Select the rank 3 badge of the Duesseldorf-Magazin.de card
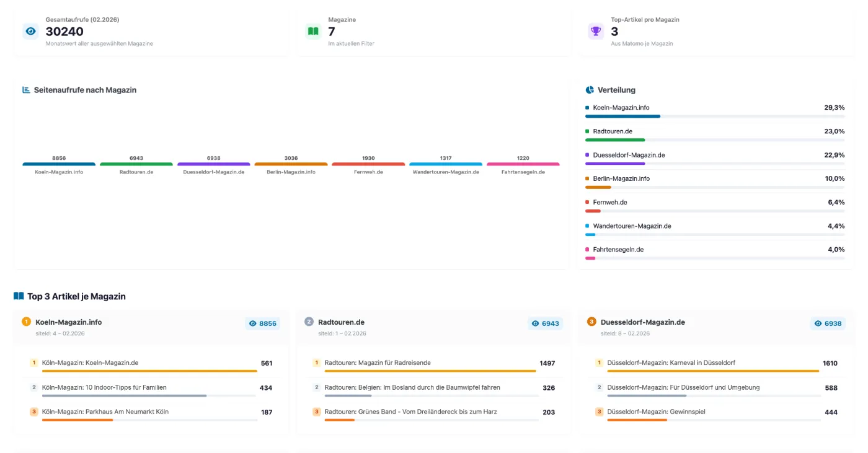 pyautogui.click(x=591, y=322)
